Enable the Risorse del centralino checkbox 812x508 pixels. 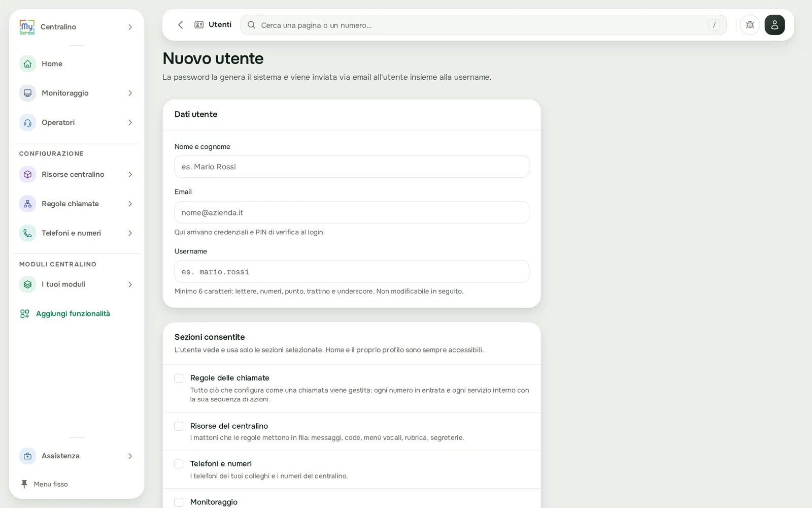point(179,426)
